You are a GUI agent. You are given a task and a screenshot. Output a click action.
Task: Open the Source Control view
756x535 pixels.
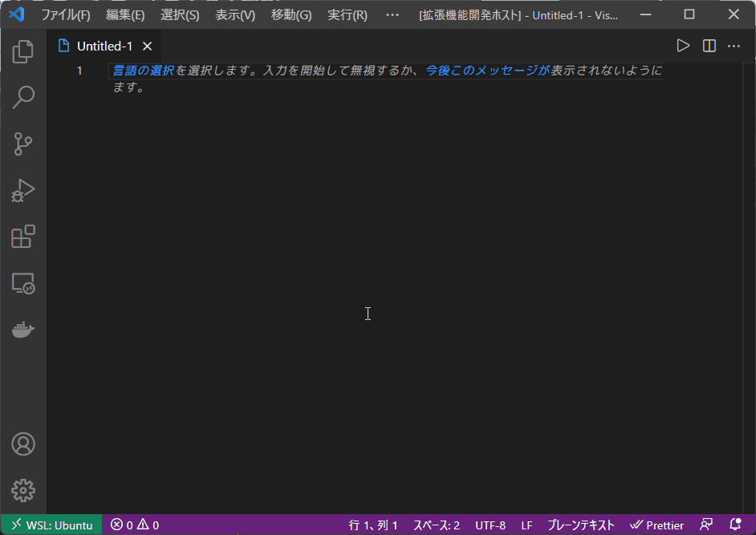pyautogui.click(x=23, y=144)
